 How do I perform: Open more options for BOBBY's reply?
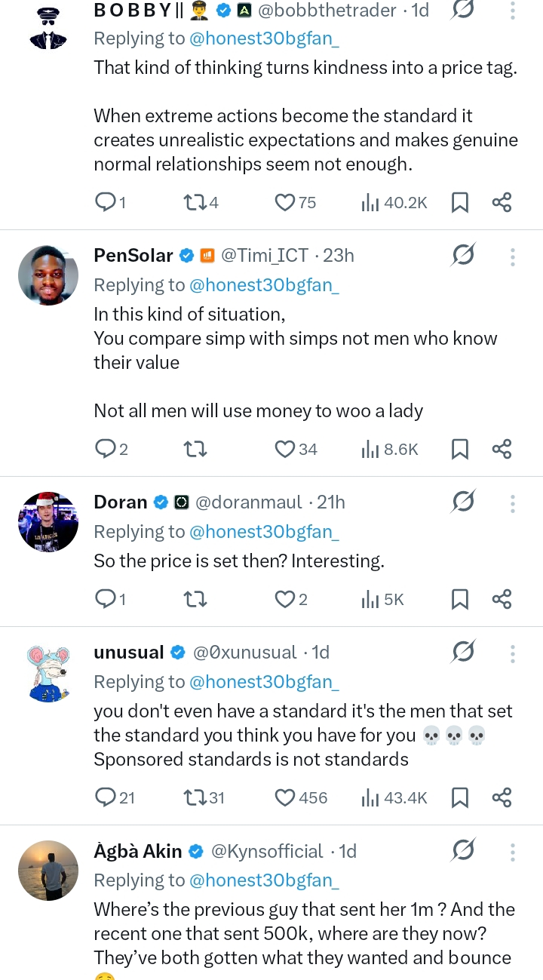(512, 11)
